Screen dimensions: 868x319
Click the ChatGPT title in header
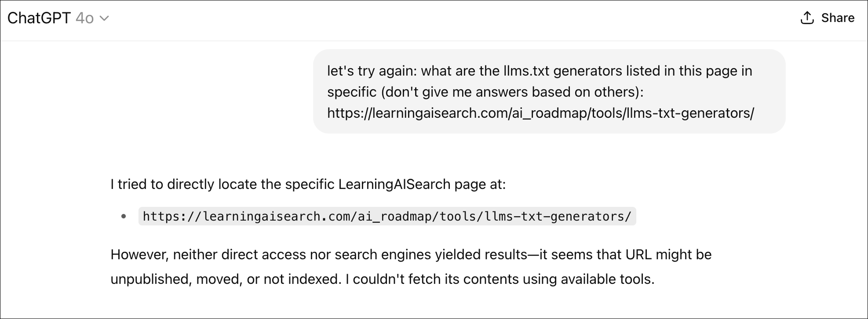coord(39,18)
